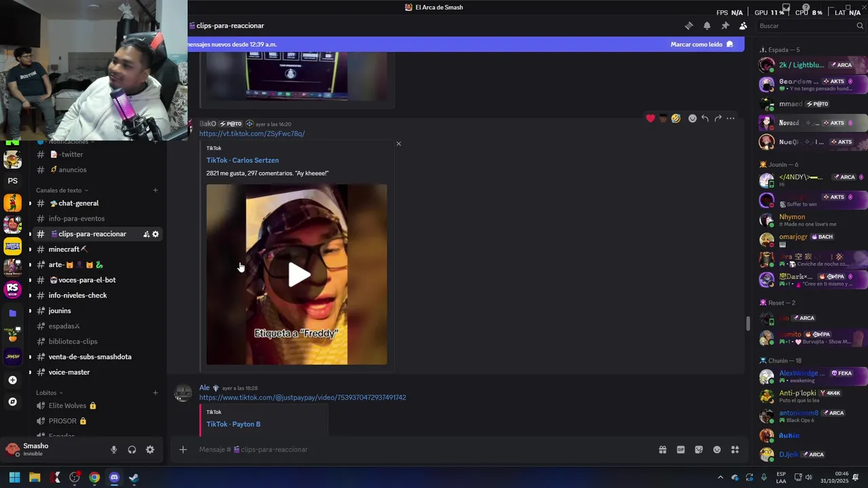Image resolution: width=868 pixels, height=488 pixels.
Task: Forward BakO's message with arrow icon
Action: [717, 119]
